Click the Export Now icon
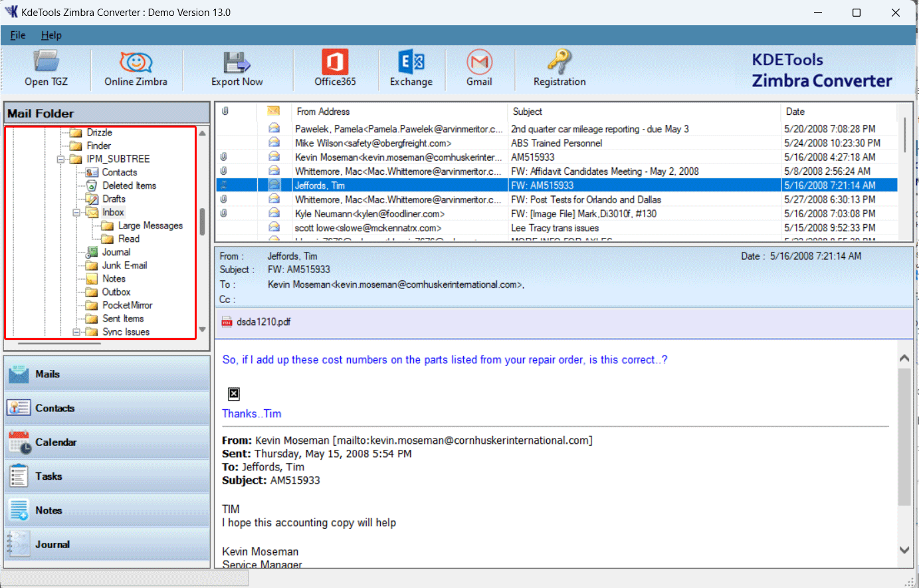This screenshot has height=588, width=919. pos(237,68)
